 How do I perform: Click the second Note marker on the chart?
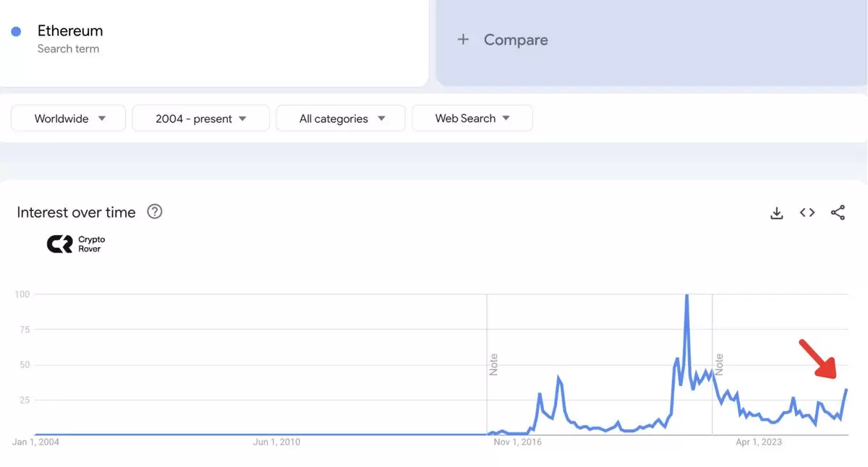719,364
